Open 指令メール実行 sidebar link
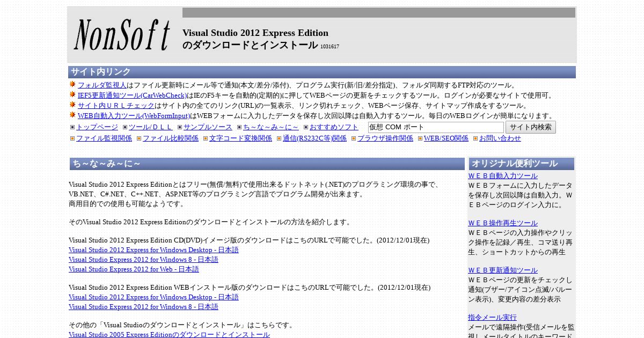The width and height of the screenshot is (644, 338). [x=492, y=318]
